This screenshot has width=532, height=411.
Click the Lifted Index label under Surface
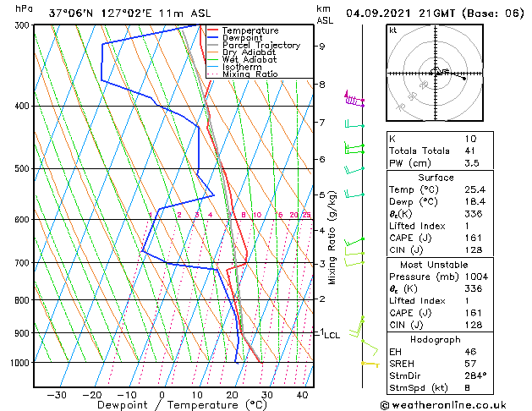pyautogui.click(x=417, y=226)
